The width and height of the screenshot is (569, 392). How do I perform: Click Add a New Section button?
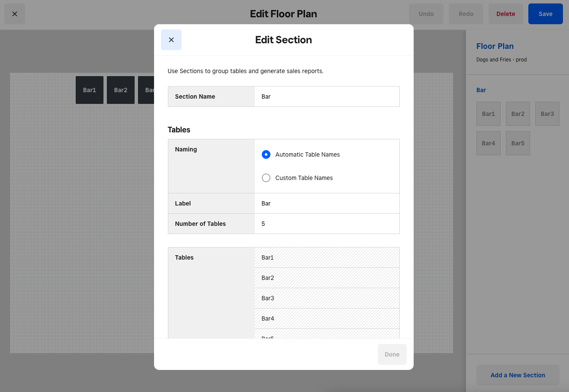518,375
